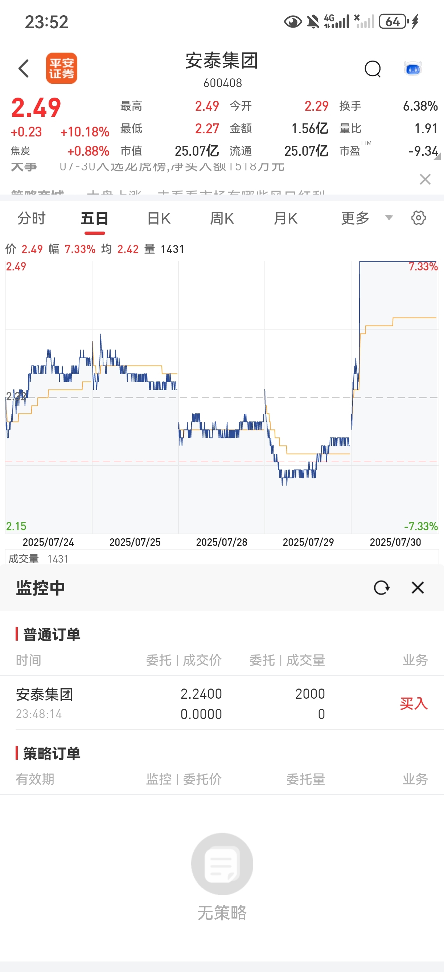Open chart settings gear icon
The height and width of the screenshot is (980, 444).
(419, 218)
